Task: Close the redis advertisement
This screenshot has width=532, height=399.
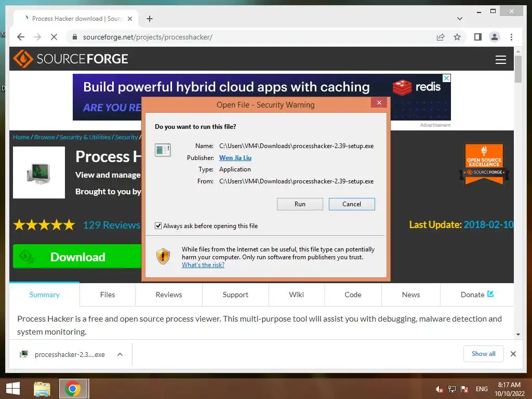Action: pos(447,78)
